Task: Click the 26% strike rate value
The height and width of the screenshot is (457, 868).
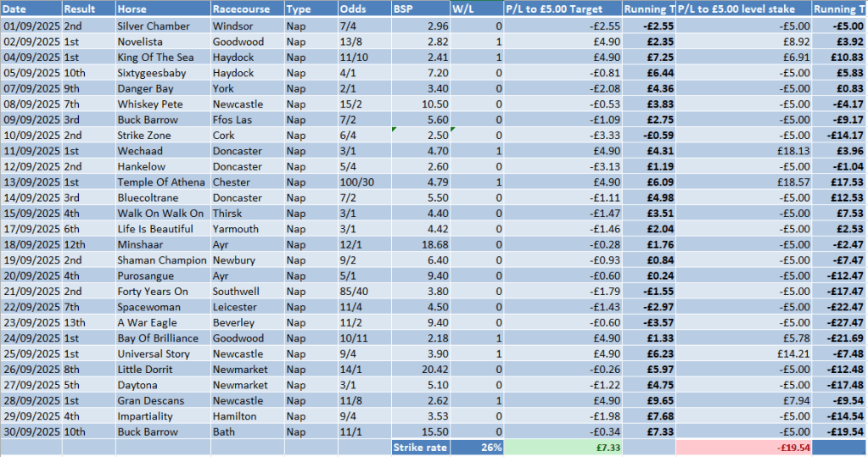Action: [x=490, y=447]
